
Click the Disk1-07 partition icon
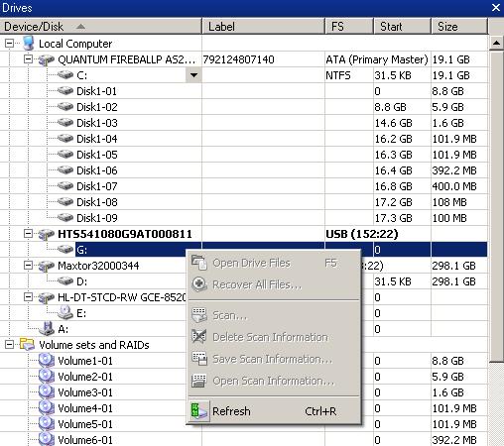pos(65,186)
